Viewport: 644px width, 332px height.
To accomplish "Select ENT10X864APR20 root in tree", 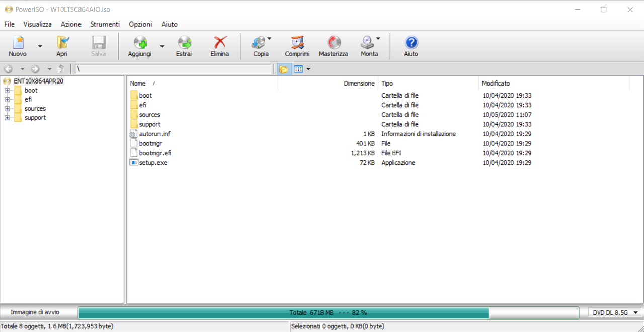I will (x=38, y=81).
